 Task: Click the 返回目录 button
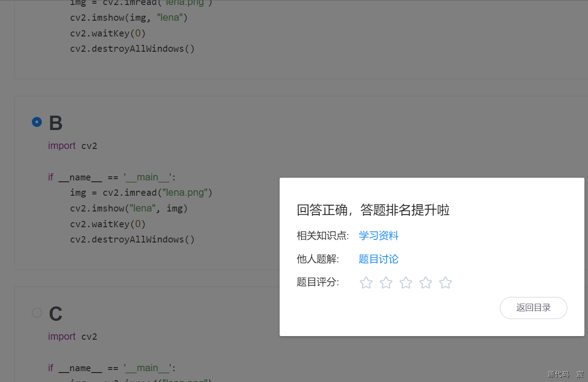534,308
